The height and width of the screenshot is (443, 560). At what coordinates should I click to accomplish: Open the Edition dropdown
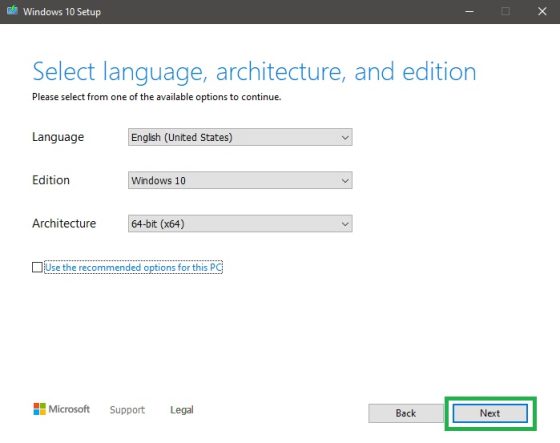240,180
